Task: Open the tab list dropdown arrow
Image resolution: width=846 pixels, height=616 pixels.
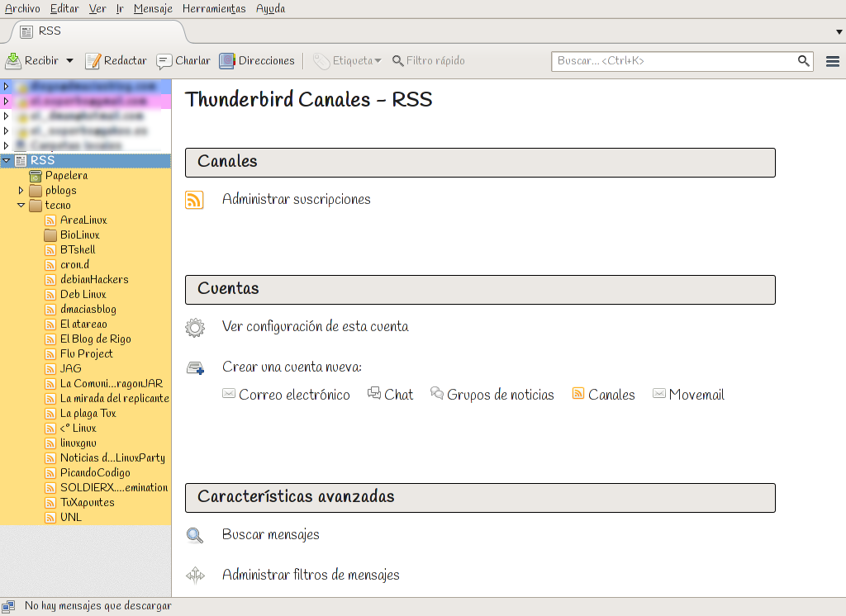Action: tap(839, 32)
